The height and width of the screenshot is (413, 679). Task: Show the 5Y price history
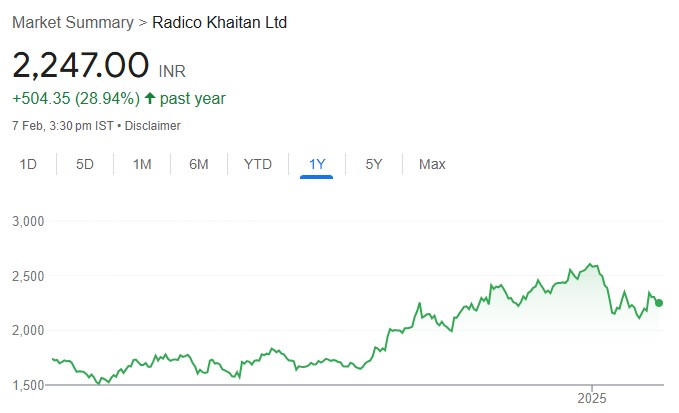373,164
